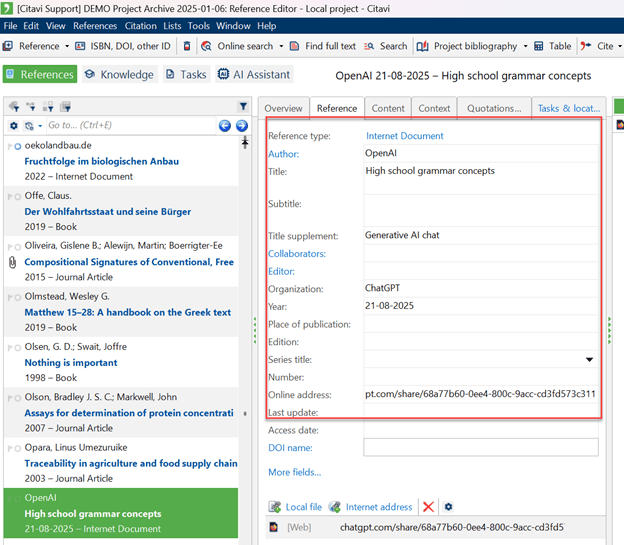The width and height of the screenshot is (624, 545).
Task: Click the recent references history icon
Action: coord(29,126)
